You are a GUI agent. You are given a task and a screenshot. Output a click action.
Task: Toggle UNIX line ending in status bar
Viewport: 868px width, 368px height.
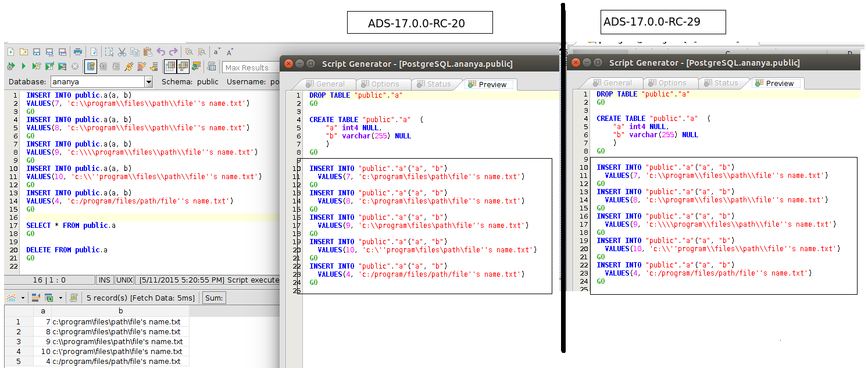124,280
